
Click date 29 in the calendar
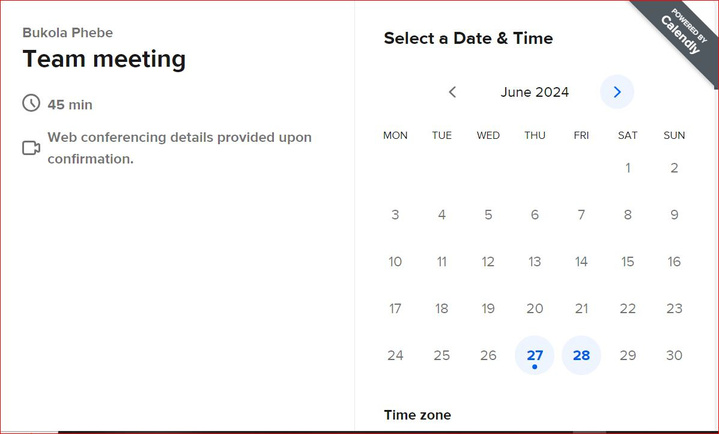click(x=628, y=355)
